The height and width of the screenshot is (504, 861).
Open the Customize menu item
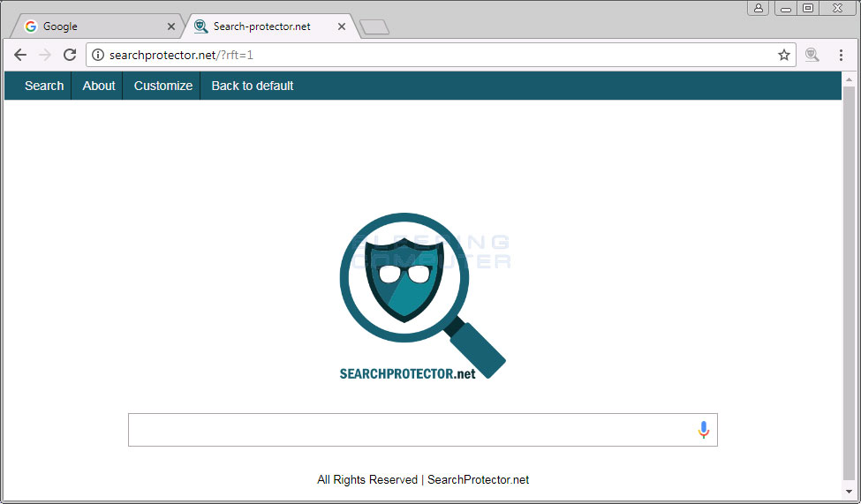(x=163, y=86)
